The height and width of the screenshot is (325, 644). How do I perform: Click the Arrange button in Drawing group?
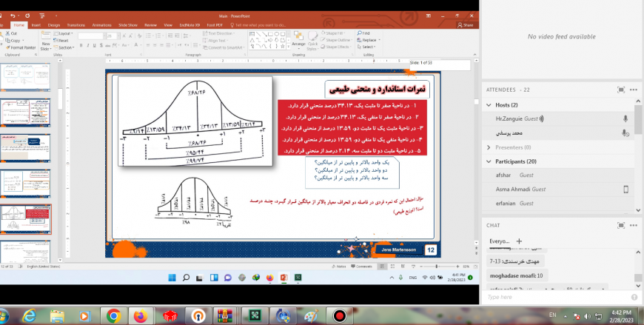298,40
